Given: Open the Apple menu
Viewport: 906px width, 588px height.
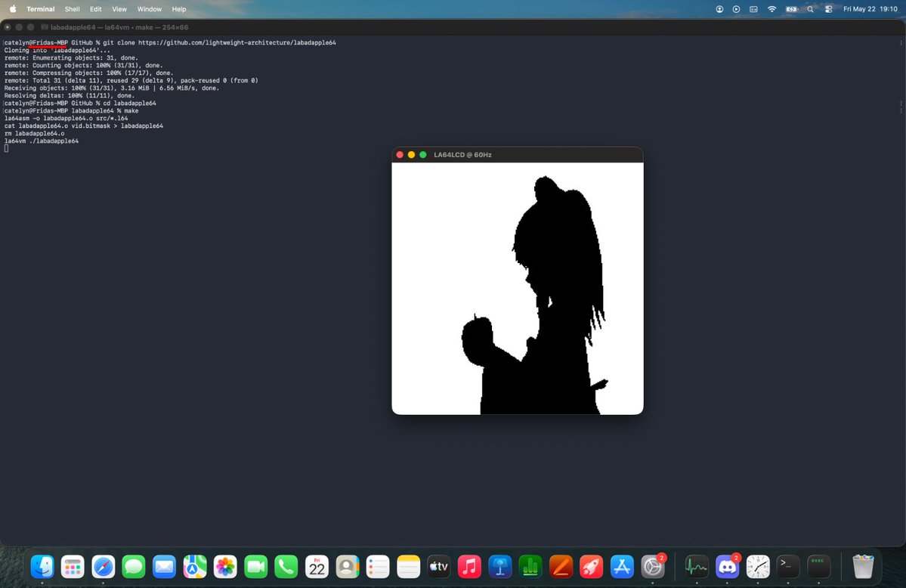Looking at the screenshot, I should tap(13, 8).
